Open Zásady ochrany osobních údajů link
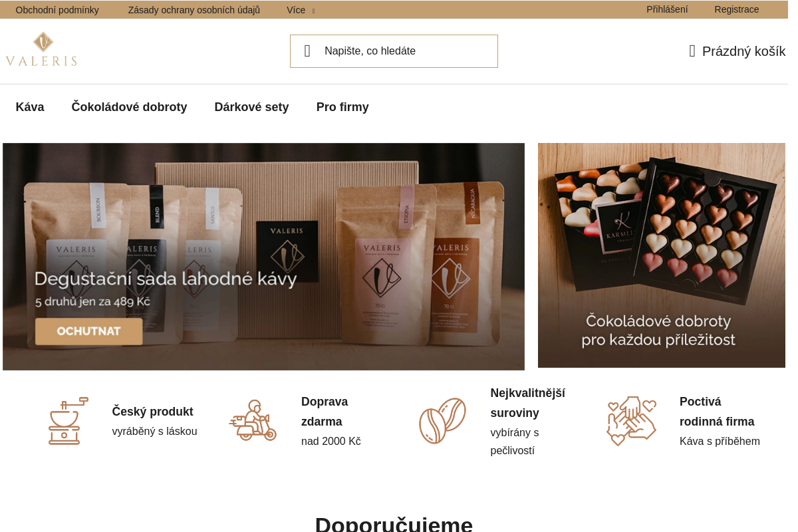This screenshot has height=532, width=798. (194, 10)
